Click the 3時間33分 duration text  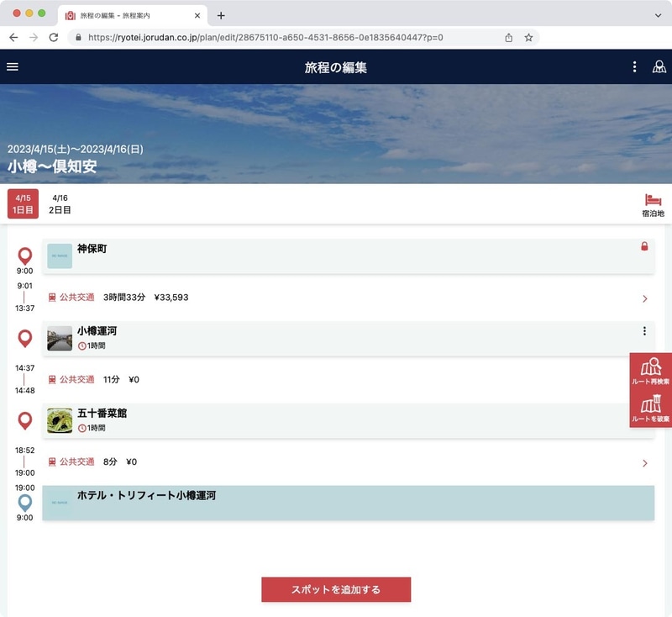(x=124, y=298)
